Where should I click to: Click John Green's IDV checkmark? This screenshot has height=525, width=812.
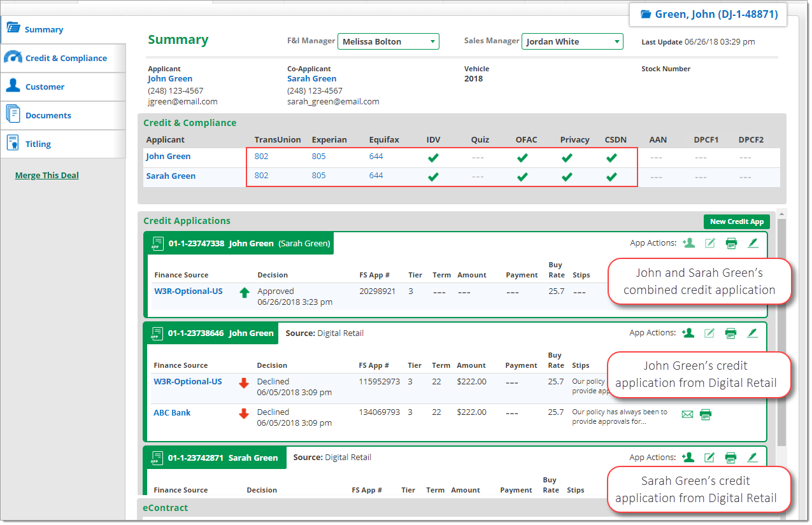coord(433,158)
